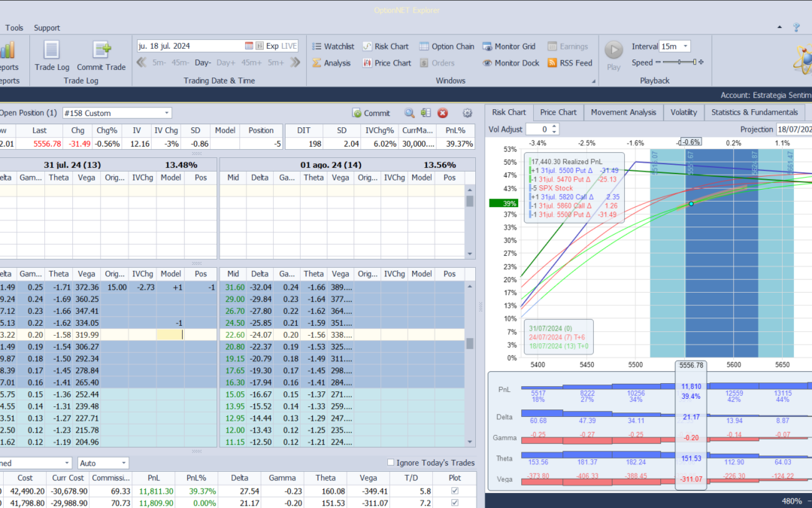Open the Monitor Dock window
The width and height of the screenshot is (812, 508).
(511, 62)
